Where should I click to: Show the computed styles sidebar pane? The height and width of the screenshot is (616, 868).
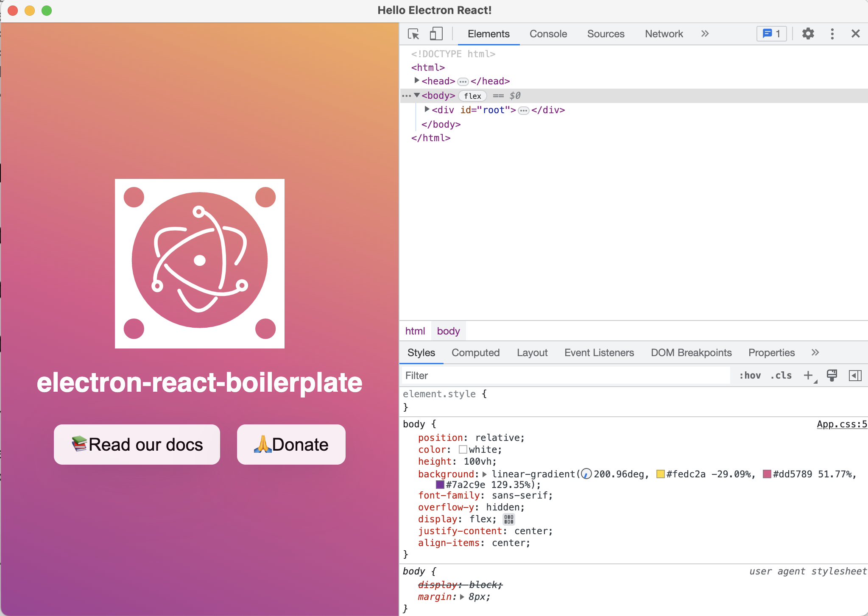pos(855,375)
